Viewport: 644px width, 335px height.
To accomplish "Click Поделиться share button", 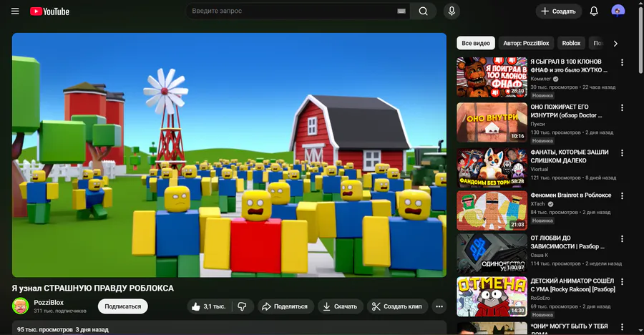I will coord(286,306).
